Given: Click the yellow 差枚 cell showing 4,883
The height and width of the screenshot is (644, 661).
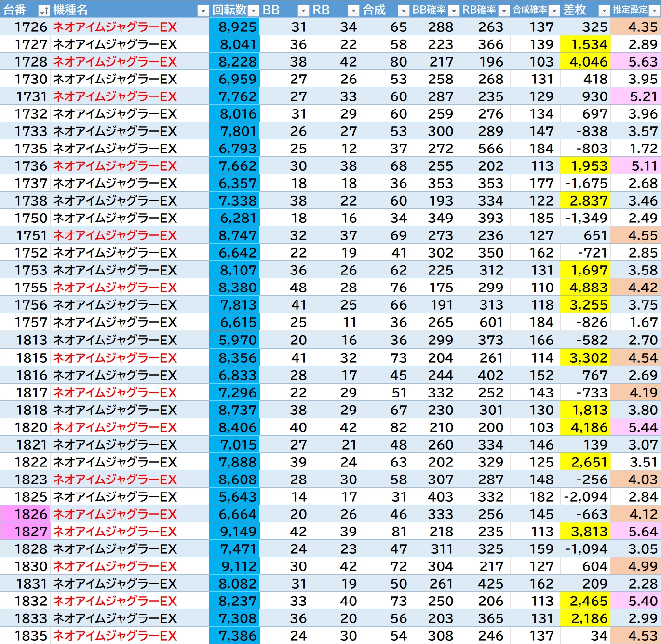Looking at the screenshot, I should point(585,288).
